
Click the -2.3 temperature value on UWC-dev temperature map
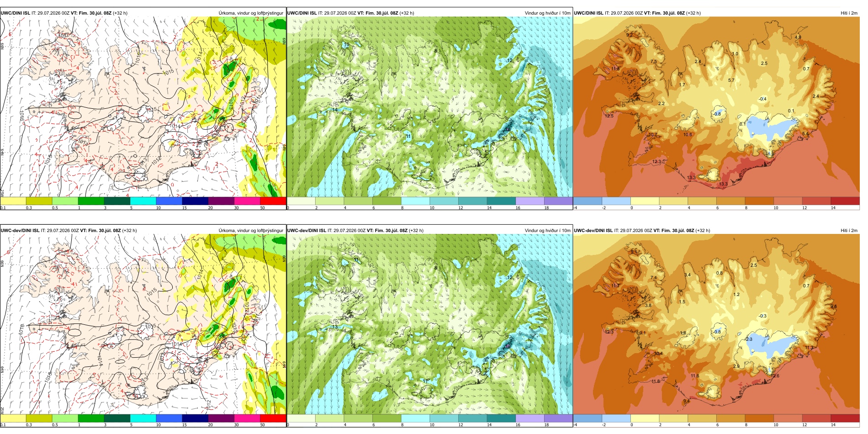[x=748, y=339]
